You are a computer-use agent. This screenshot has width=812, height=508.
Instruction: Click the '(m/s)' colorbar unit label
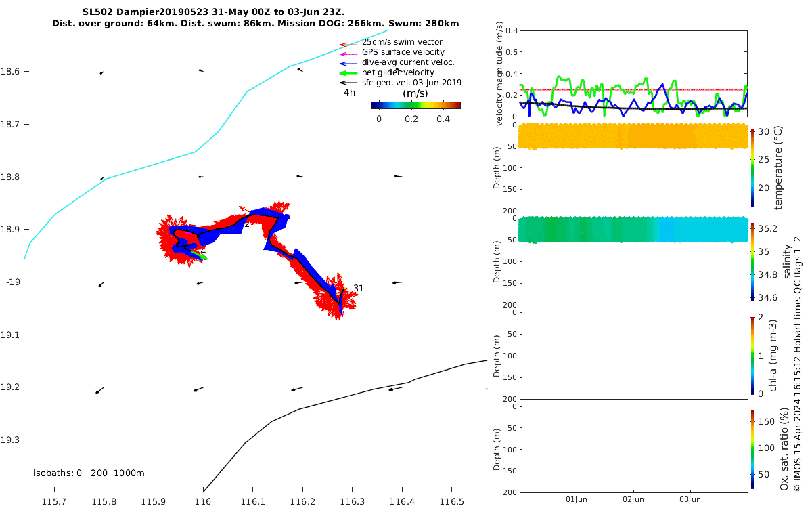click(x=415, y=93)
